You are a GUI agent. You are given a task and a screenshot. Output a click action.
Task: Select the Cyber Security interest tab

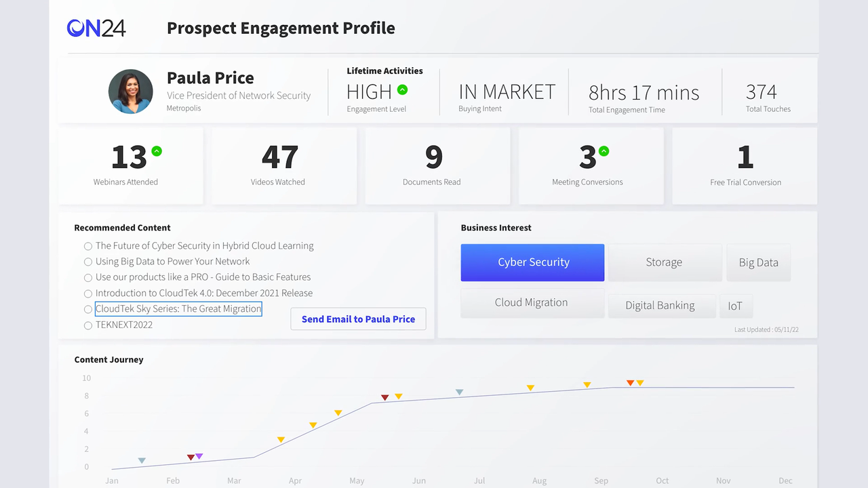tap(532, 262)
